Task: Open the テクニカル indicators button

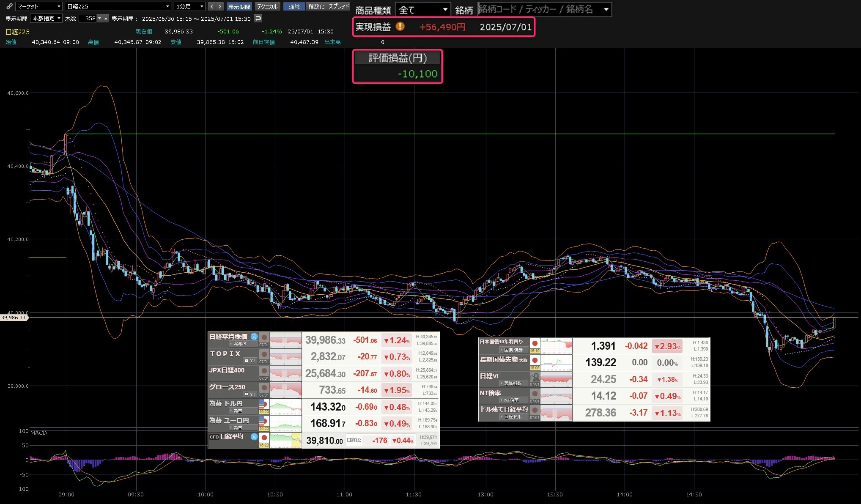Action: click(x=267, y=6)
